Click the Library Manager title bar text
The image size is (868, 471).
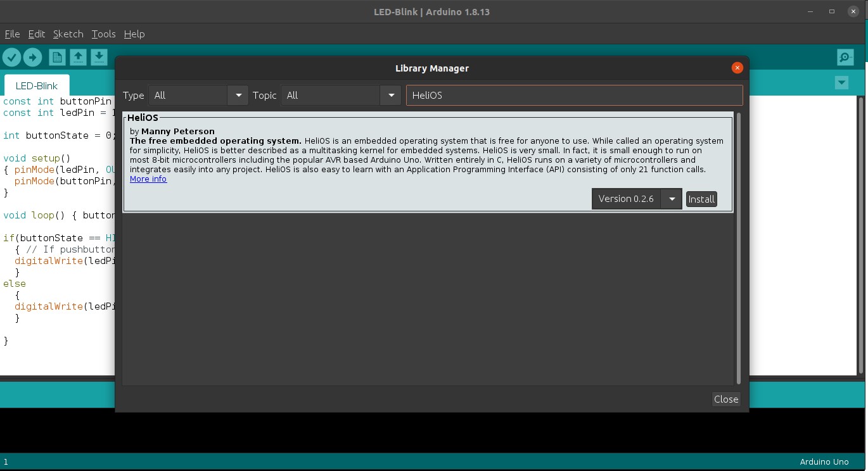tap(432, 68)
